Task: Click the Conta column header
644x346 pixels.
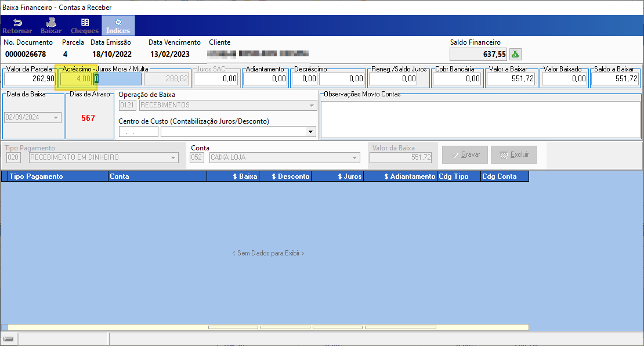Action: [157, 176]
